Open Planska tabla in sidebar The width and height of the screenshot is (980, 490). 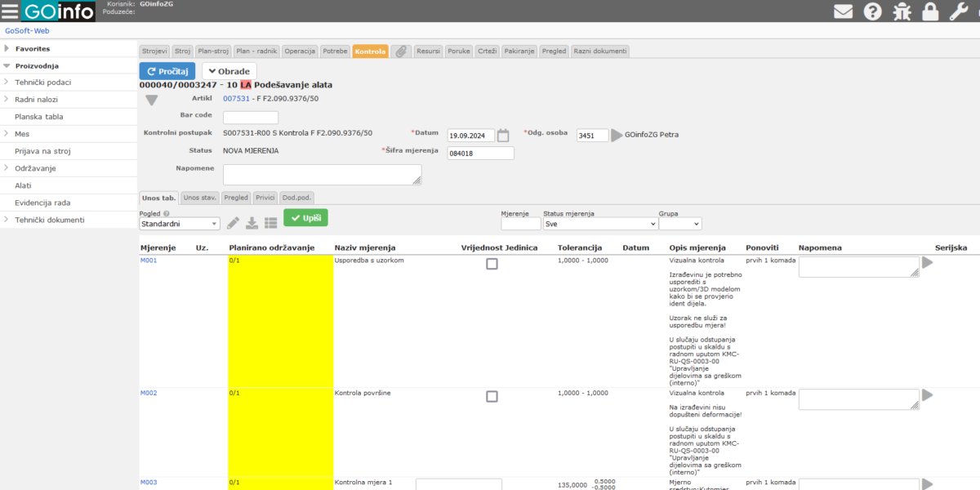coord(39,117)
